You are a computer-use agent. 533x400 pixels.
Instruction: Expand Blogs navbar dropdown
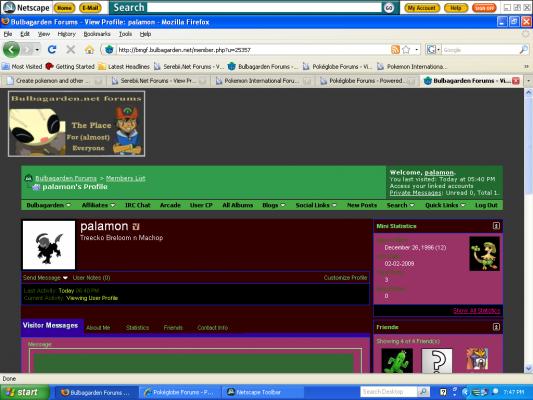tap(274, 205)
